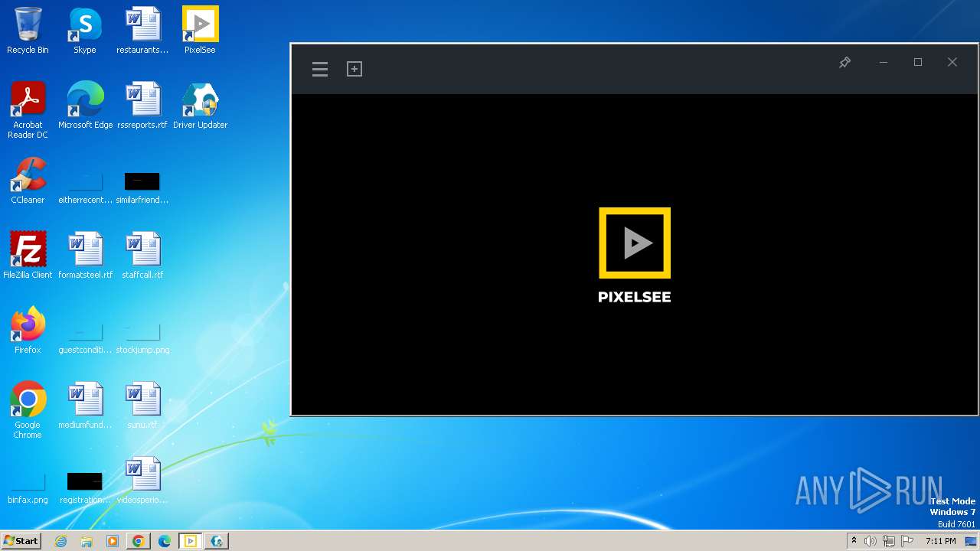Select the sunu.rtf document icon
This screenshot has height=551, width=980.
tap(142, 406)
